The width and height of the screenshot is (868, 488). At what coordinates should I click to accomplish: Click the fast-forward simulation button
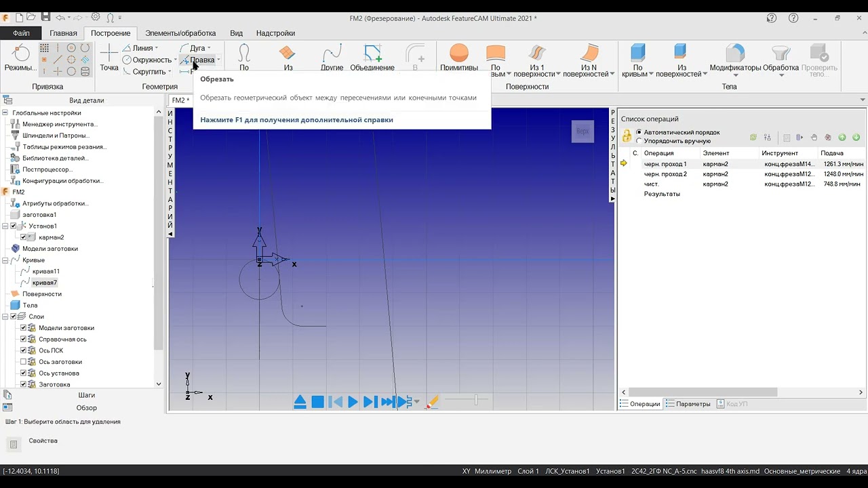(388, 402)
